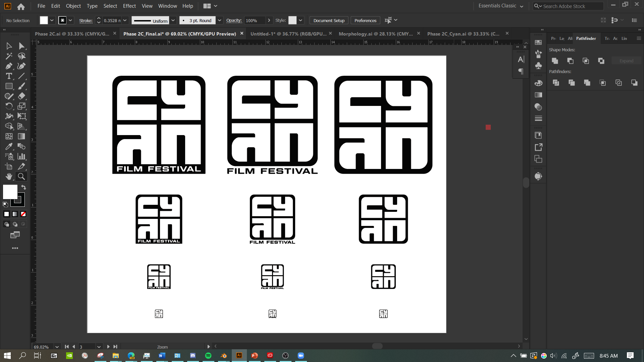
Task: Select the Pen tool
Action: click(9, 66)
